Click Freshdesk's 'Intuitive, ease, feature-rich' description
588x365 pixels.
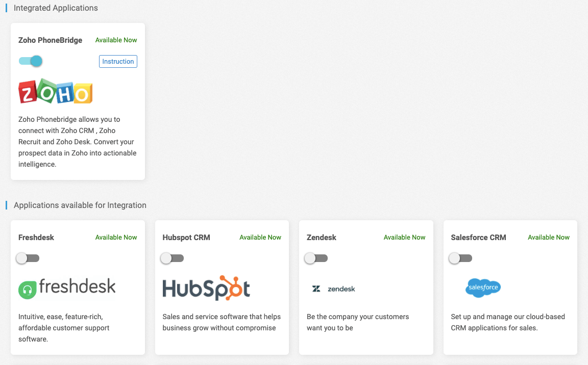(x=64, y=328)
